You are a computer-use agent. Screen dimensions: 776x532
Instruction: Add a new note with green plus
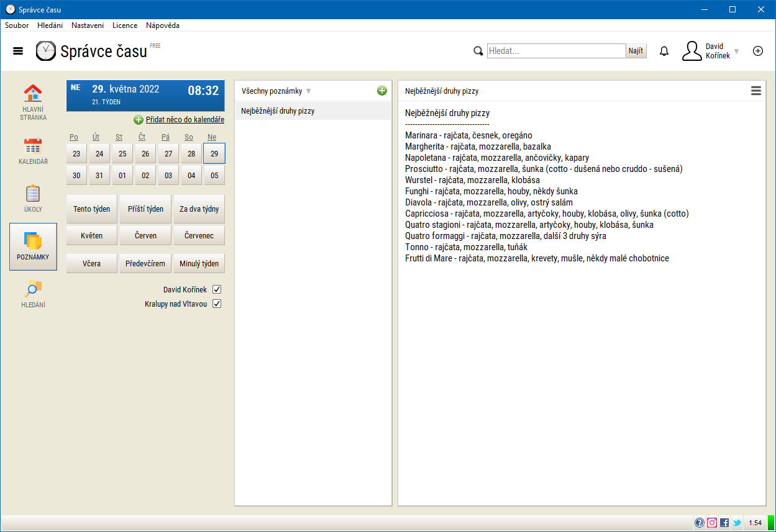[x=382, y=91]
